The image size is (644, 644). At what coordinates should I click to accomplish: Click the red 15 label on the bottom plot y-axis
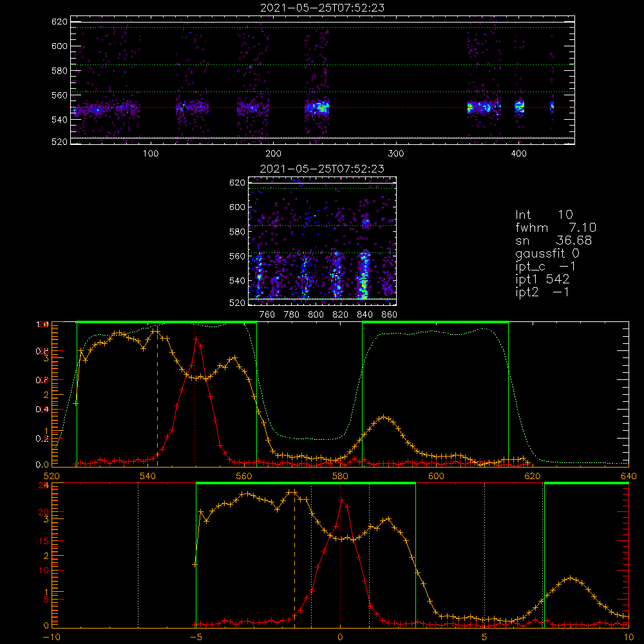click(43, 541)
